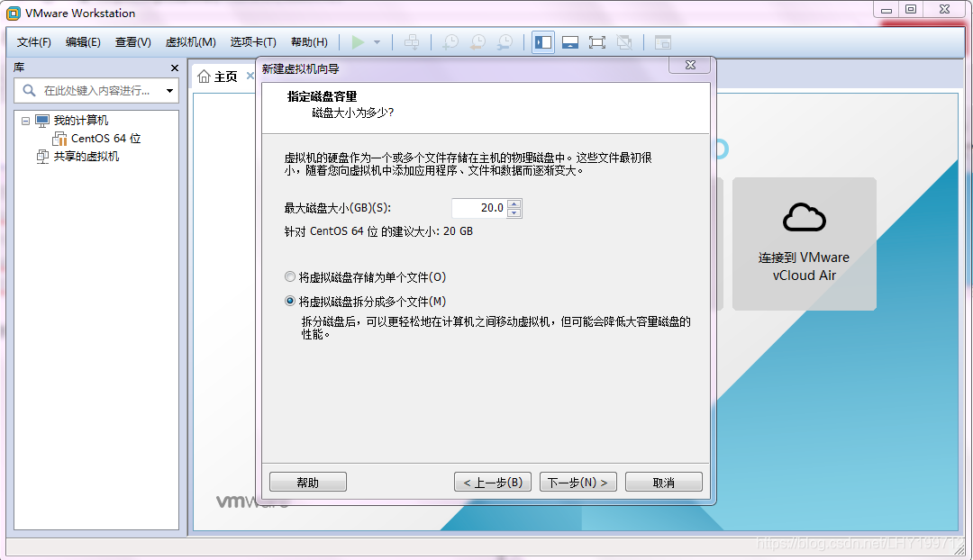Image resolution: width=973 pixels, height=560 pixels.
Task: Click the full screen mode icon
Action: coord(597,42)
